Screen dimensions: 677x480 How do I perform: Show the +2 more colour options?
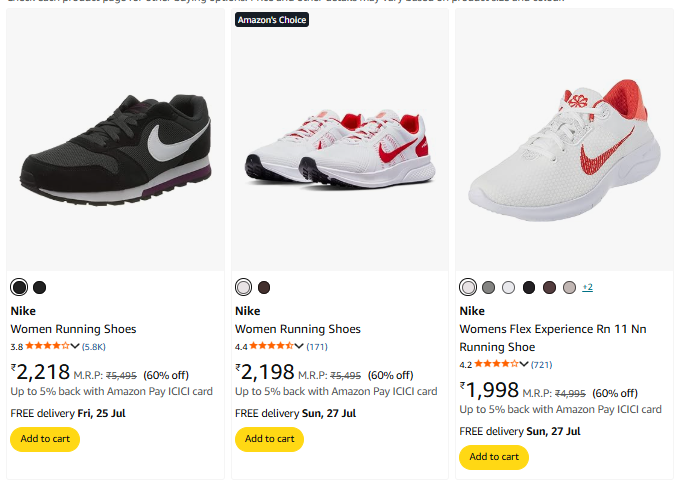[587, 288]
